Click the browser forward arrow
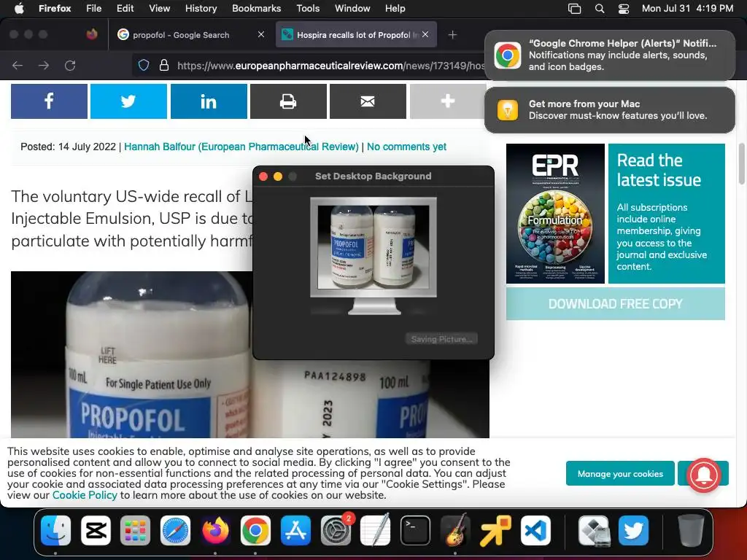 (x=44, y=65)
